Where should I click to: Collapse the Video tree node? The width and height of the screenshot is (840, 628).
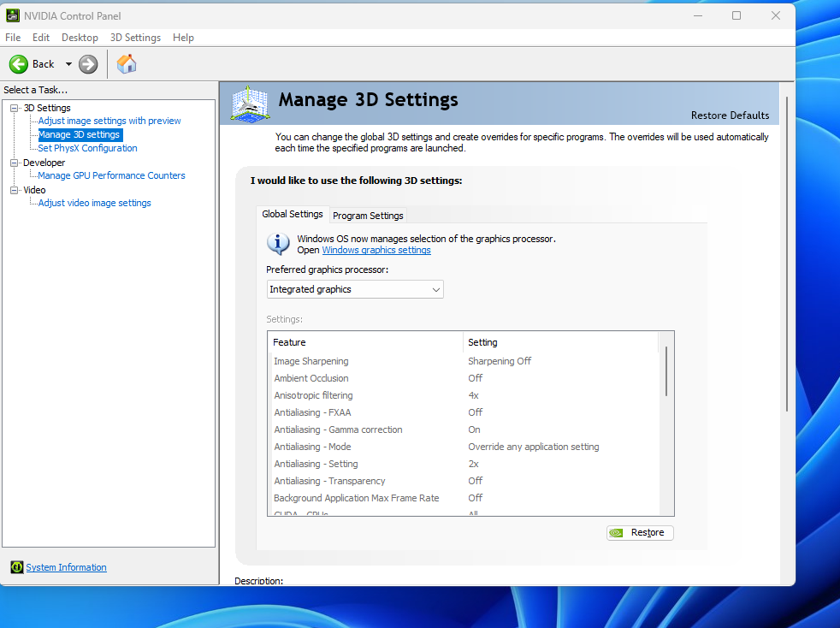15,190
